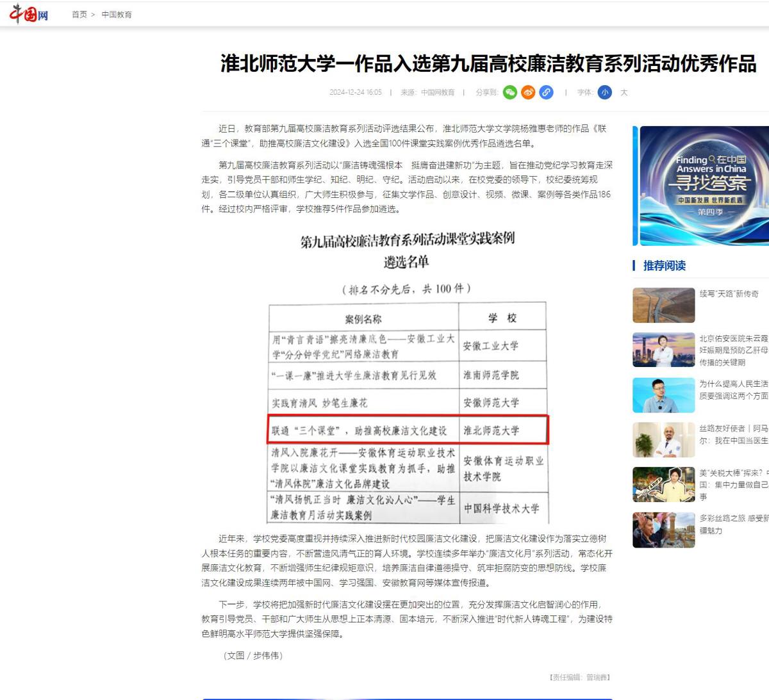769x700 pixels.
Task: Open 北京佑安医院朱云霞 article link
Action: 733,338
